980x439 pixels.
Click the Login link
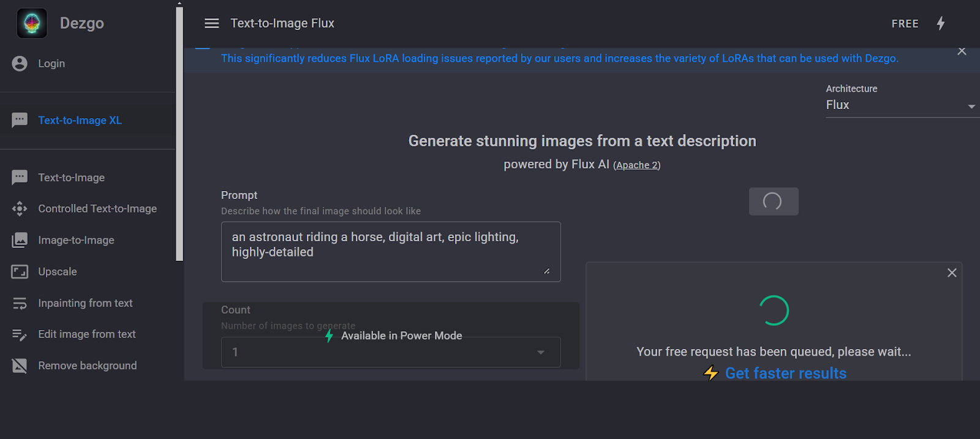click(x=51, y=64)
